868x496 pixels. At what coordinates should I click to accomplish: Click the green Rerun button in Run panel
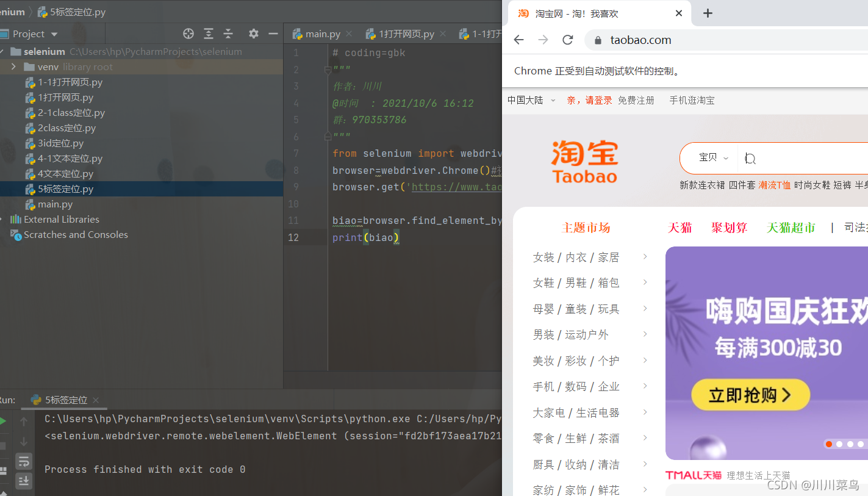pyautogui.click(x=3, y=421)
